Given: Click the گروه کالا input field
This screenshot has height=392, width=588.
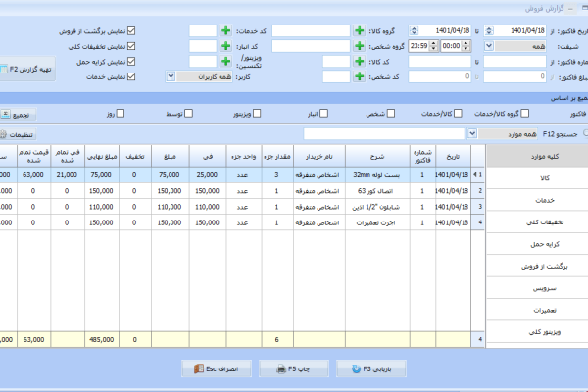Looking at the screenshot, I should point(311,30).
